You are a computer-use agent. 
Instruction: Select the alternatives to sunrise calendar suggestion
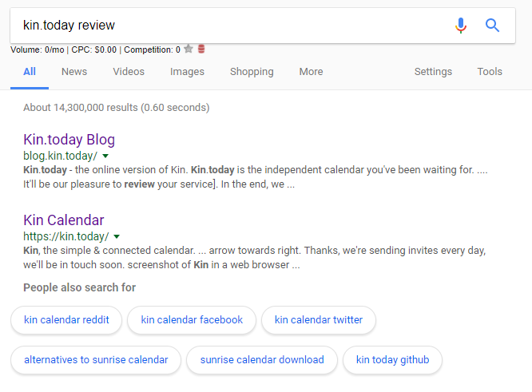coord(96,360)
